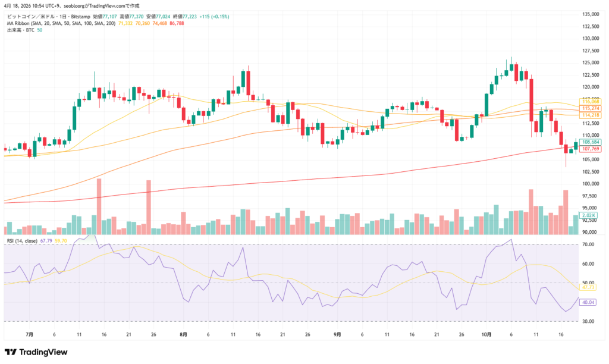
Task: Click the 86,788 red SMA value
Action: tap(177, 23)
